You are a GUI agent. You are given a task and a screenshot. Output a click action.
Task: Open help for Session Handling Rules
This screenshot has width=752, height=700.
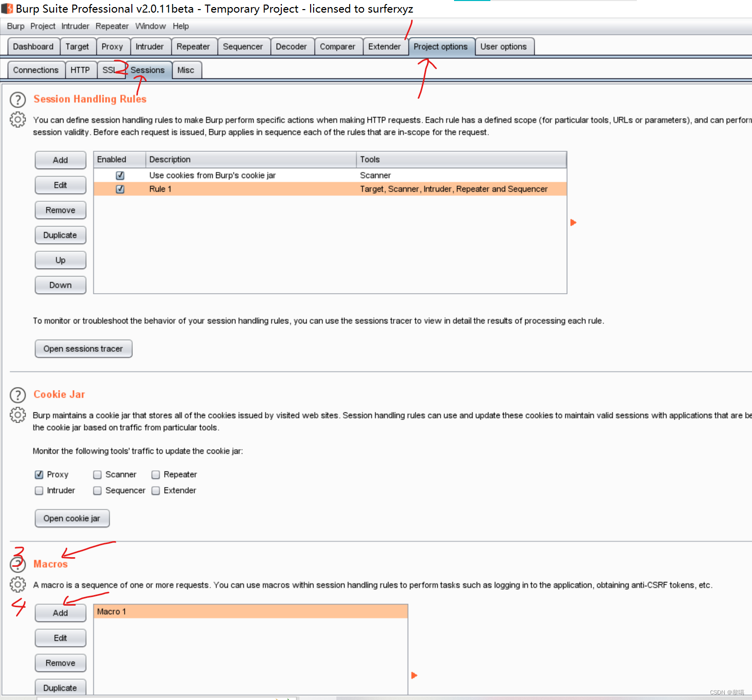18,99
